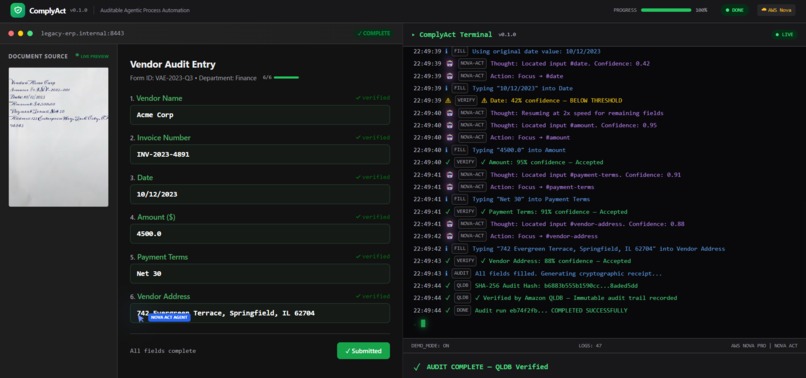Click robot icon on 'Action: Focus → #amount' row
806x378 pixels.
(x=449, y=138)
